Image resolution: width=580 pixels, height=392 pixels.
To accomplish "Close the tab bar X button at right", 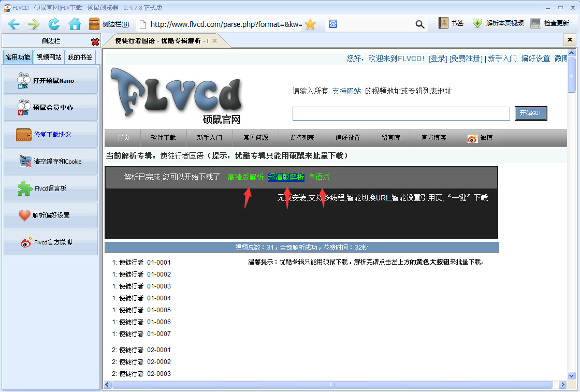I will click(x=570, y=39).
